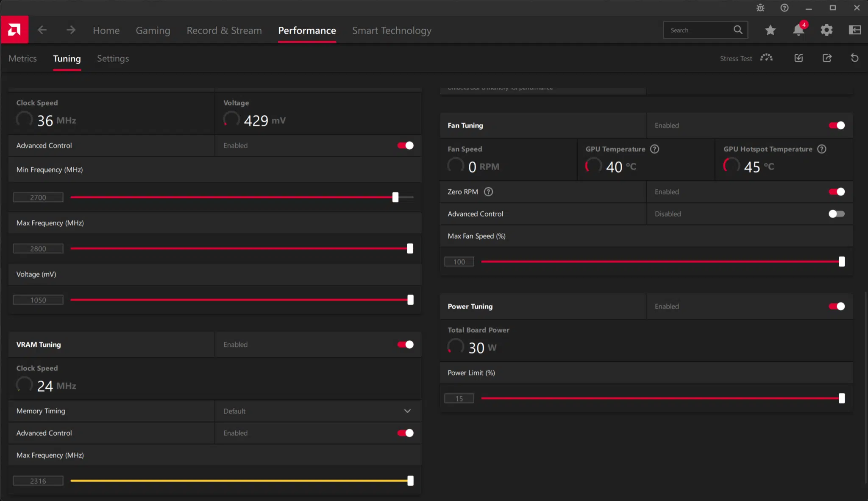Screen dimensions: 868x501
Task: Click the reset tuning icon
Action: 855,58
